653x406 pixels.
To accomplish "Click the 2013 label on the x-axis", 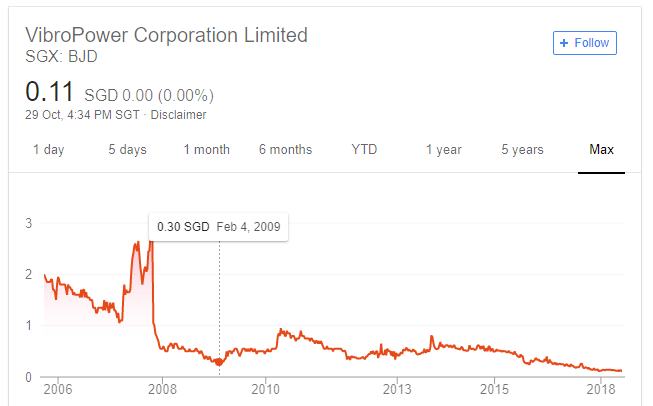I will point(397,388).
